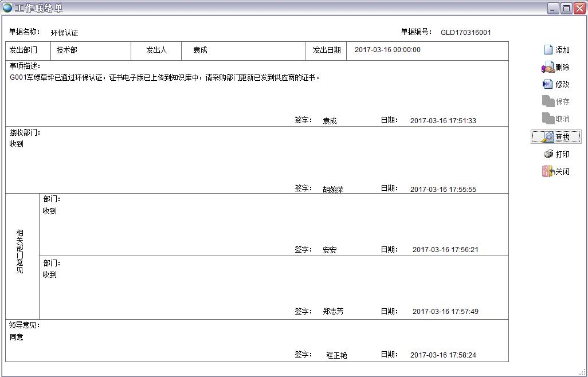Click the 发出部门 field showing 技术部

67,50
